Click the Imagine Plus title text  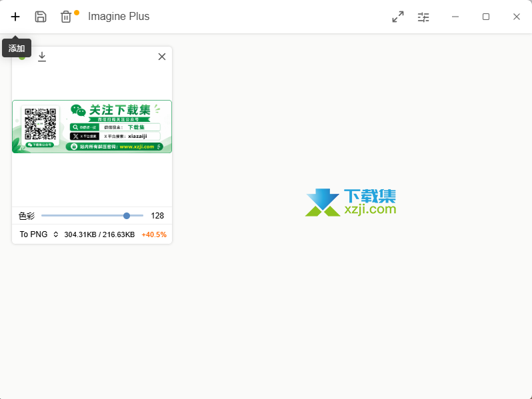(119, 16)
